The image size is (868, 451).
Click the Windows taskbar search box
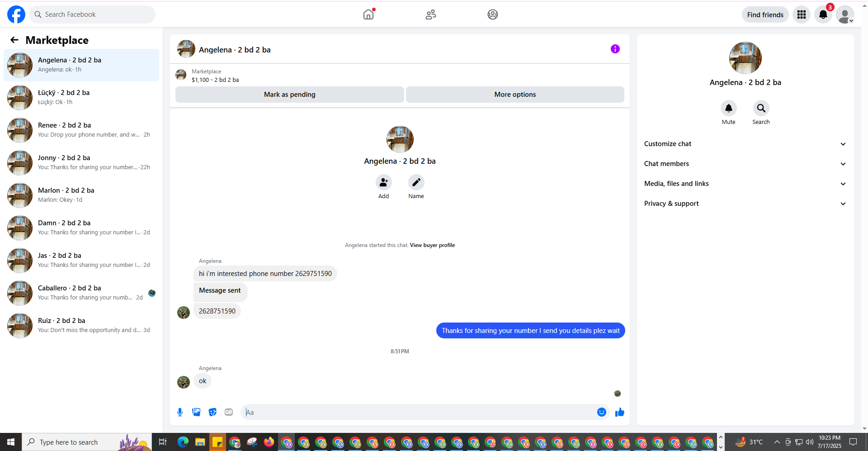pos(87,442)
